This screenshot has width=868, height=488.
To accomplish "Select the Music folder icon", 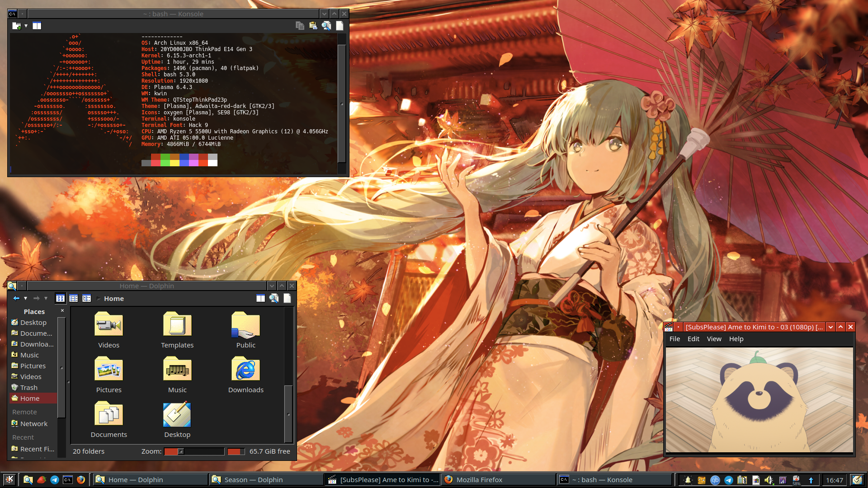I will point(177,369).
